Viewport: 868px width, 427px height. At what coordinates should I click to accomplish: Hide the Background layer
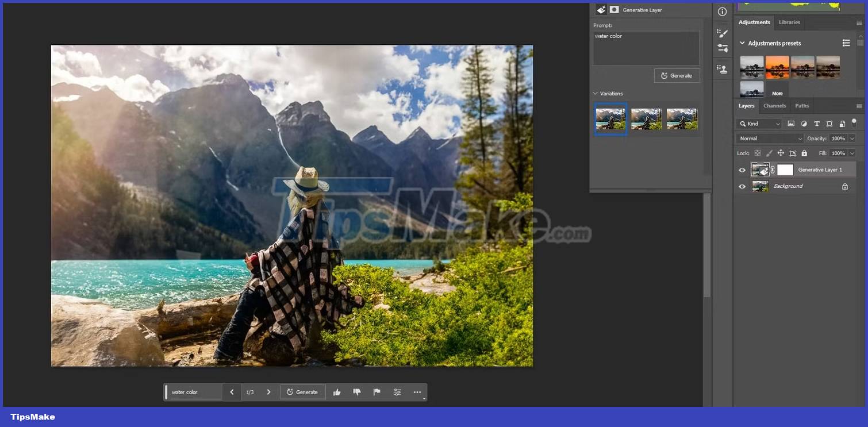tap(742, 186)
